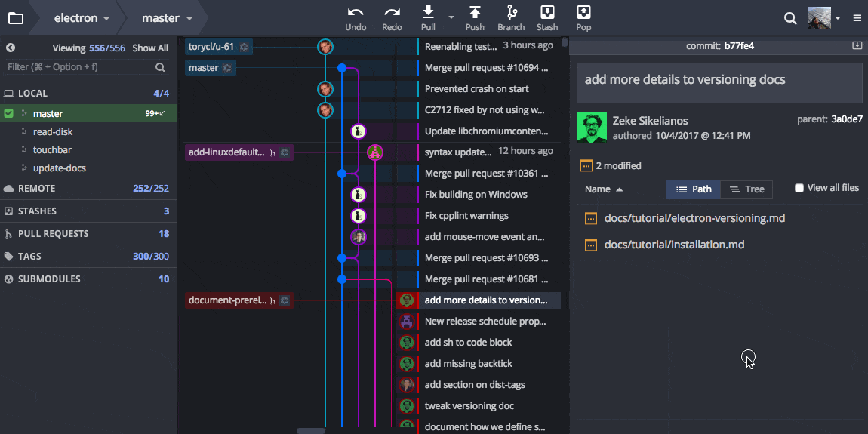Select commit 'tweak versioning doc'

tap(469, 406)
